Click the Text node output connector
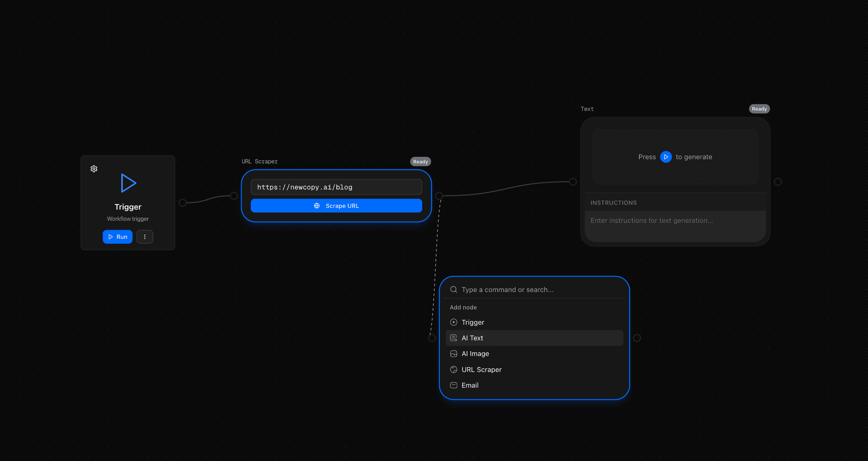This screenshot has width=868, height=461. click(778, 182)
